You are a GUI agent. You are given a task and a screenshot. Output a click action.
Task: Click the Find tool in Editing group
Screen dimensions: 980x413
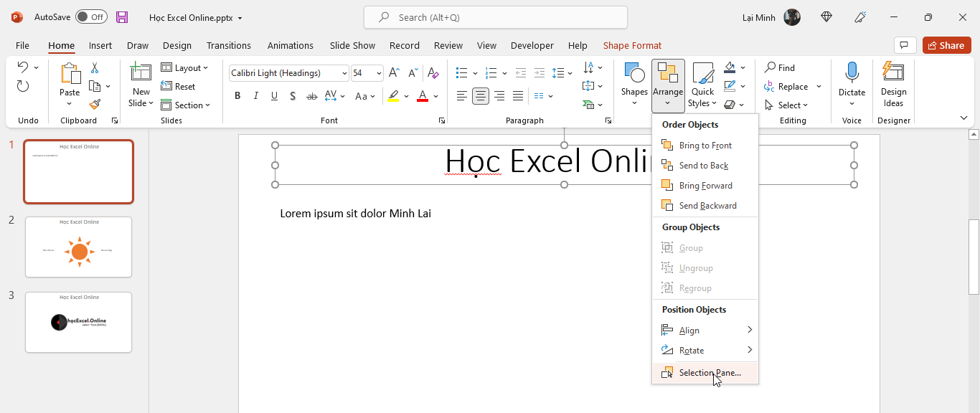(x=781, y=67)
